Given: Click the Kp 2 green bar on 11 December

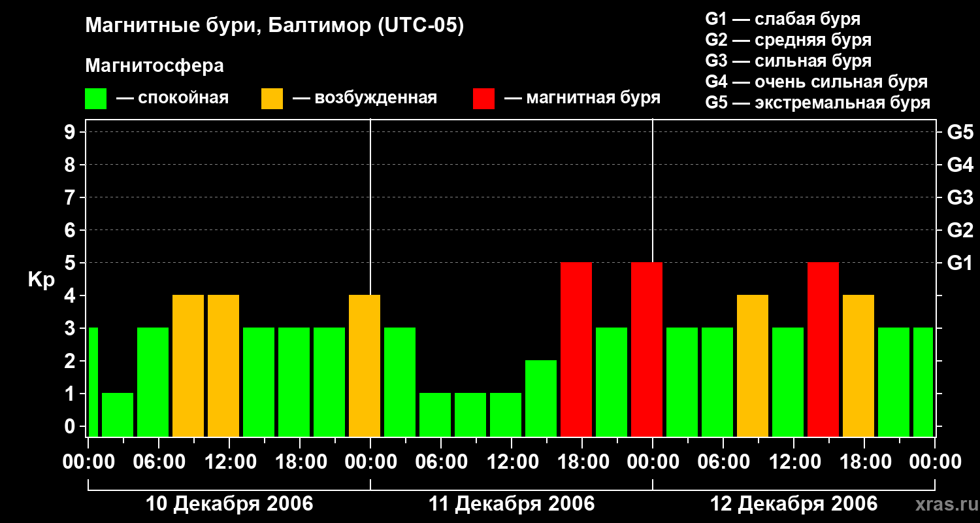Looking at the screenshot, I should (541, 397).
